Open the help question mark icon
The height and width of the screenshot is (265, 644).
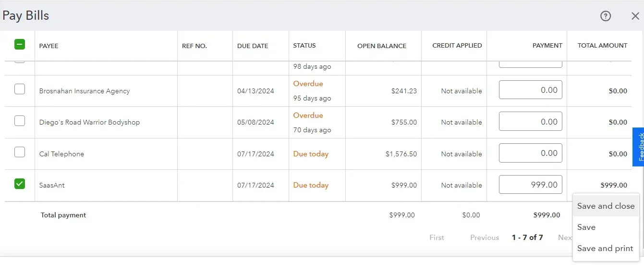606,16
